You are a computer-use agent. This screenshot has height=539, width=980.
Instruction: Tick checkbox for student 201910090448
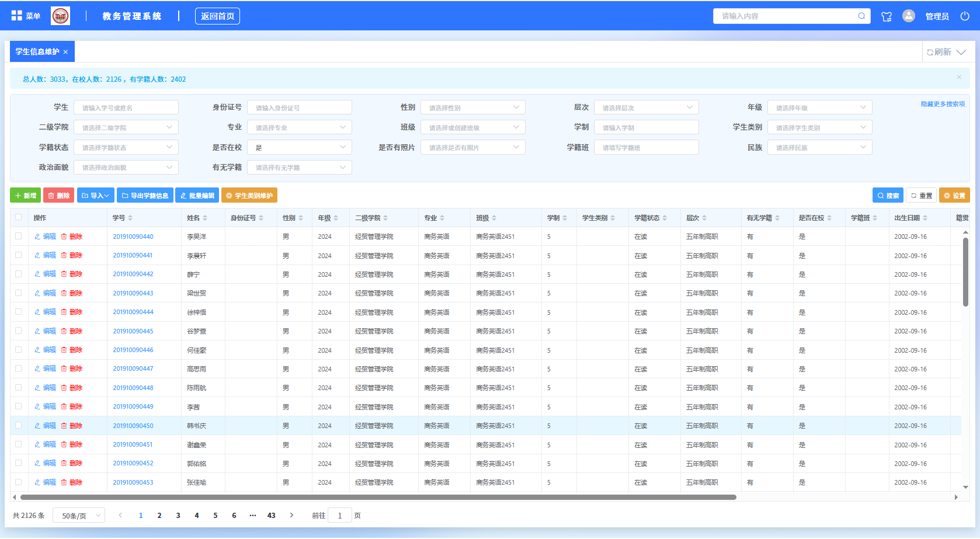pyautogui.click(x=18, y=387)
